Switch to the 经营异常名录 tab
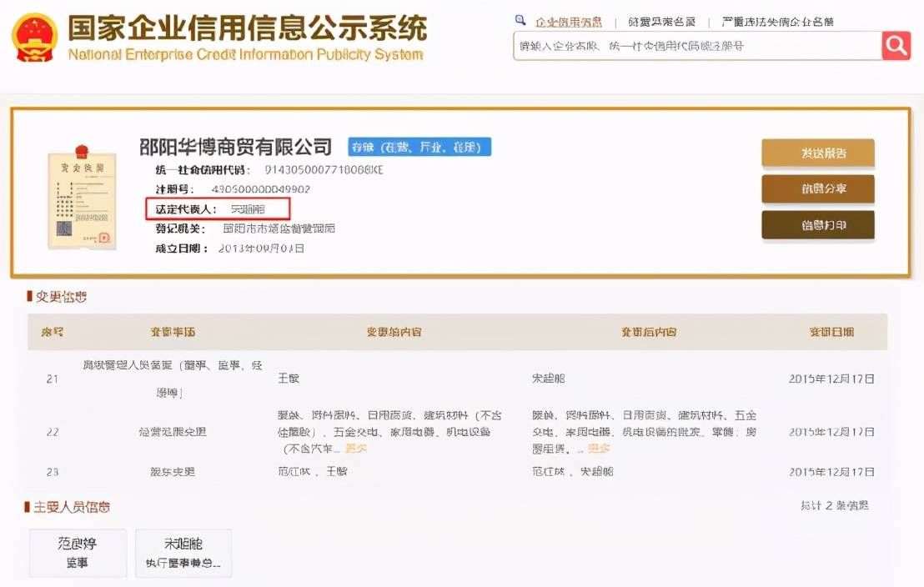This screenshot has height=587, width=924. 661,23
